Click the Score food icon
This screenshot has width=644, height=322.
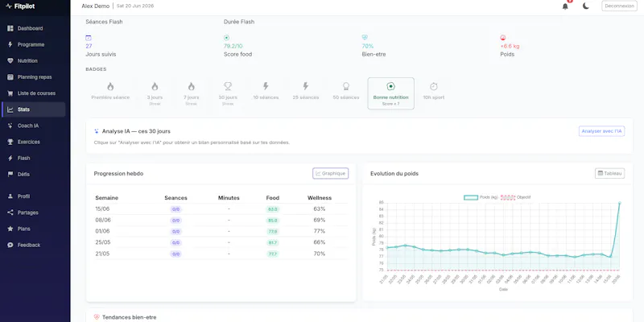[226, 38]
